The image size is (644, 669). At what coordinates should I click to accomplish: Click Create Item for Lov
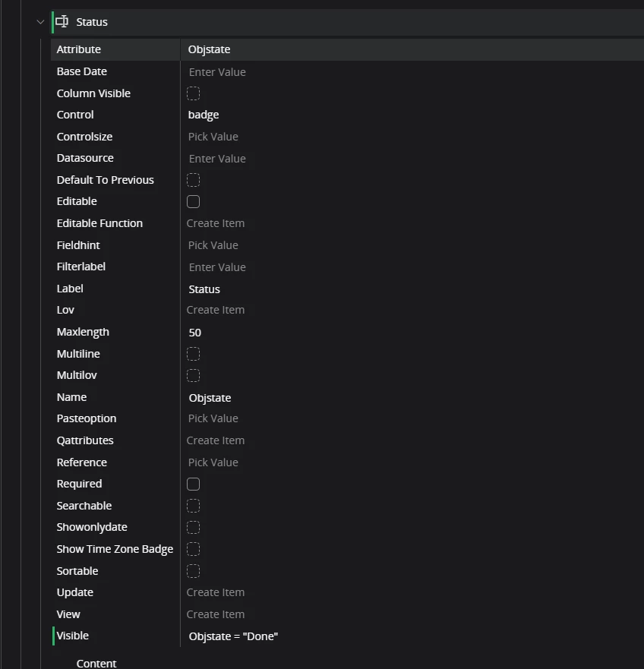click(x=216, y=310)
